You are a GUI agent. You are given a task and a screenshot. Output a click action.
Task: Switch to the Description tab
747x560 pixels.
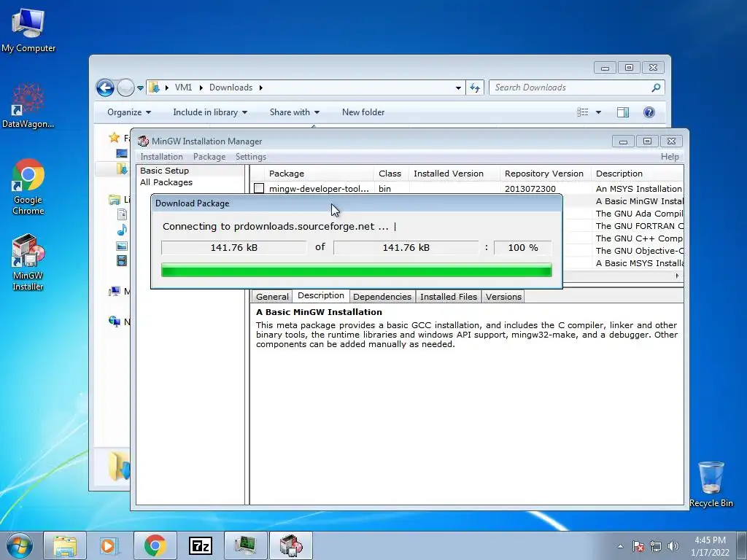321,296
